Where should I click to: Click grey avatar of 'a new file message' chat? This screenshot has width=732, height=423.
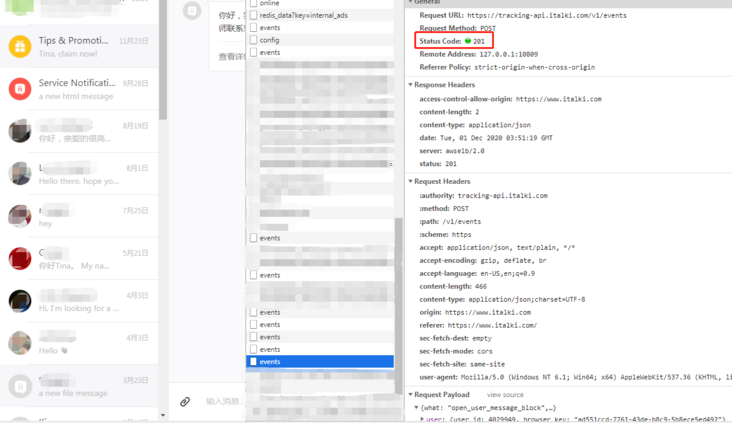pyautogui.click(x=20, y=386)
